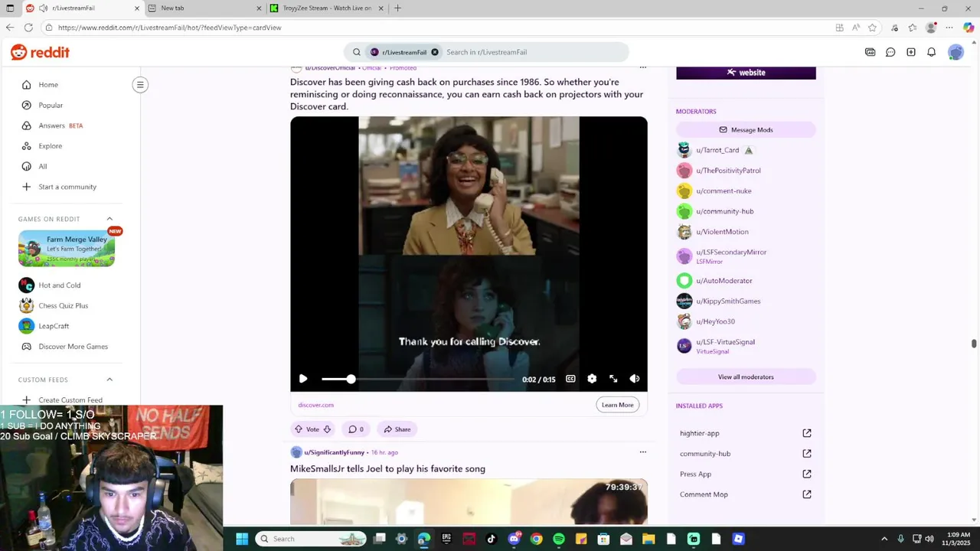Open Epic Games from the taskbar

point(446,539)
